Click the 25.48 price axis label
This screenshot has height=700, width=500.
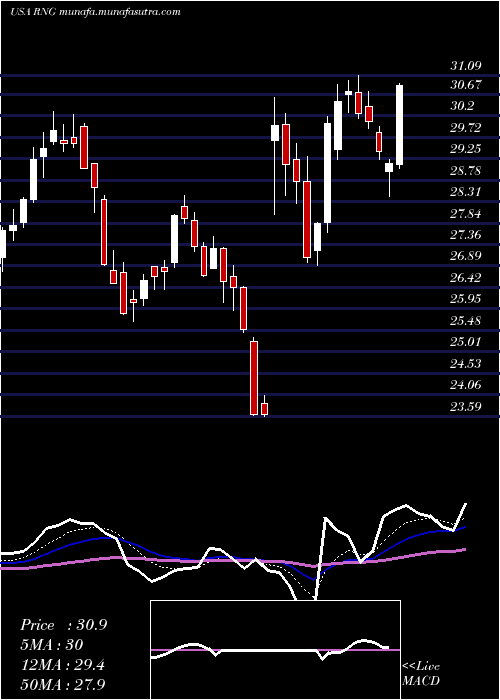click(x=466, y=321)
